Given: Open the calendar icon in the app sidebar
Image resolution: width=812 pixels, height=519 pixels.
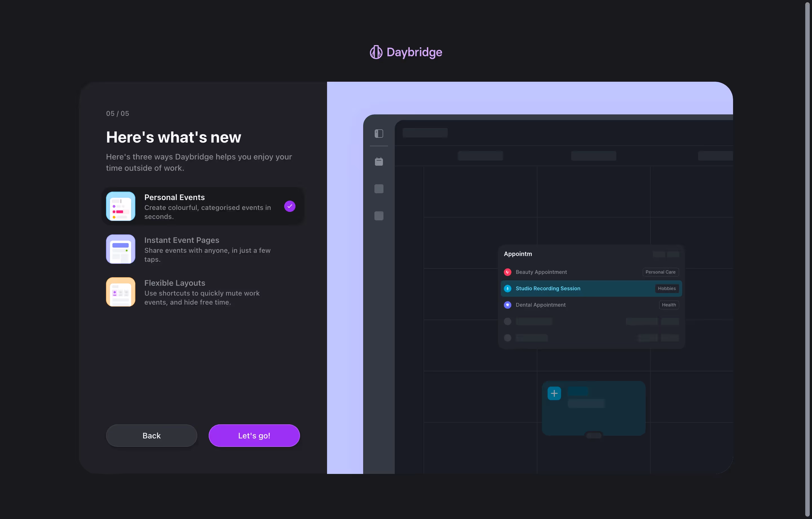Looking at the screenshot, I should point(379,161).
